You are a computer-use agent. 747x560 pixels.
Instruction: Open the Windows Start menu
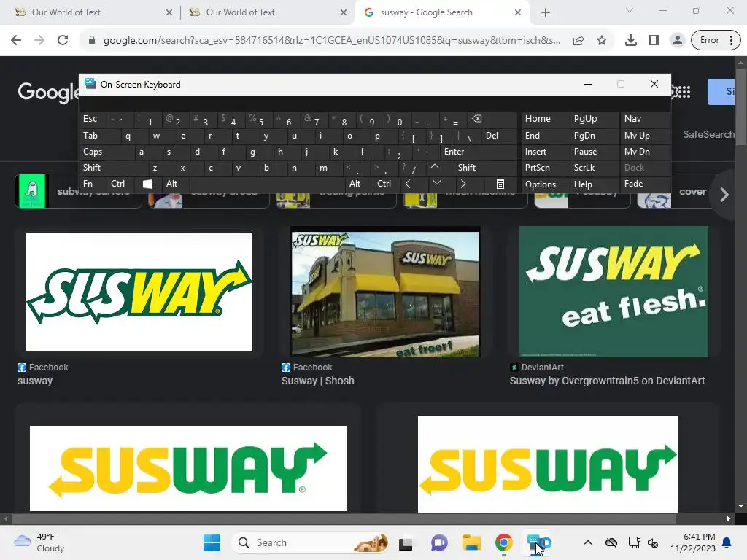[x=212, y=542]
